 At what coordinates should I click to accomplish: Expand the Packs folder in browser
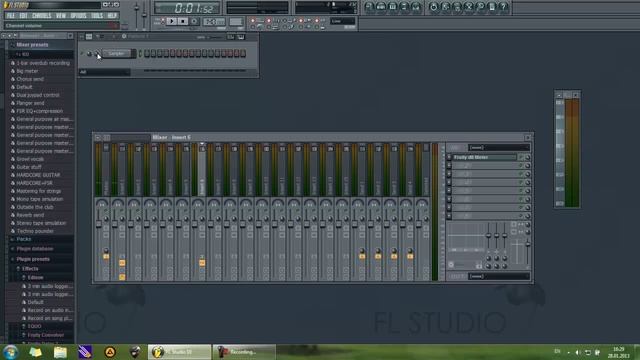(x=24, y=239)
